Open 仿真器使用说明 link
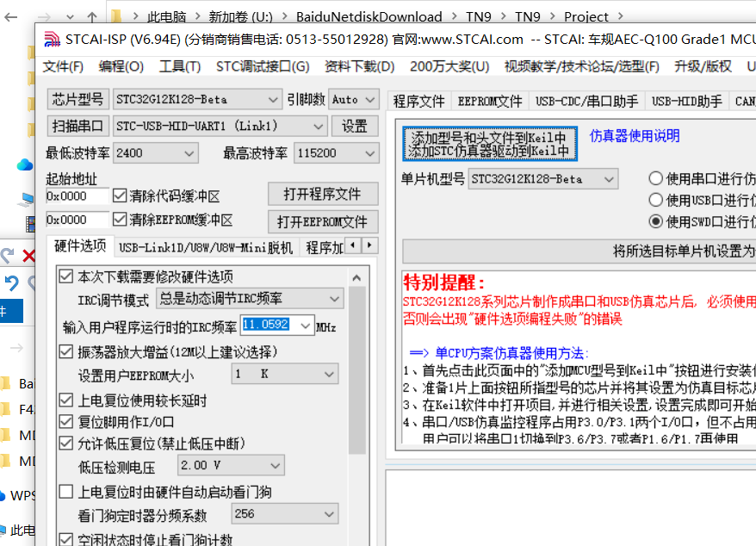The height and width of the screenshot is (546, 756). (x=635, y=136)
